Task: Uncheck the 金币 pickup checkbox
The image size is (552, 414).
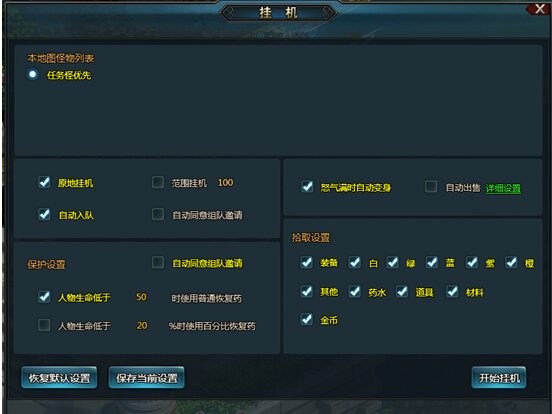Action: (x=307, y=319)
